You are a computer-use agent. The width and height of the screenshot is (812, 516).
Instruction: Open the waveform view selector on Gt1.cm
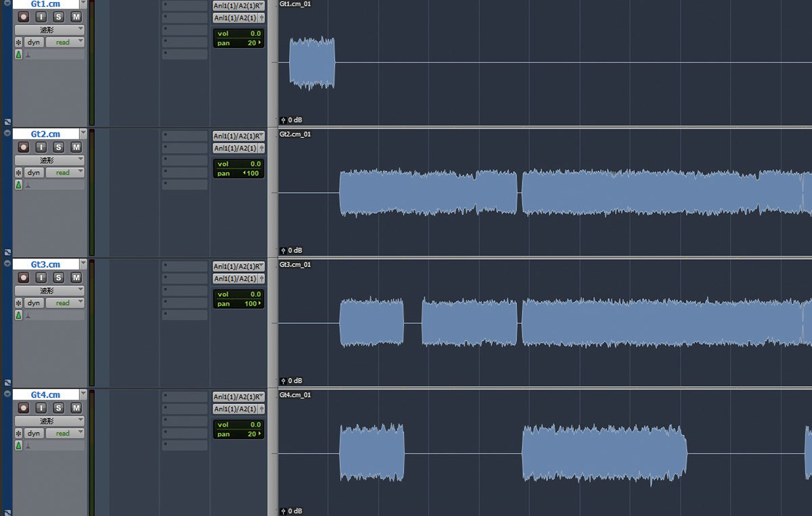[49, 30]
